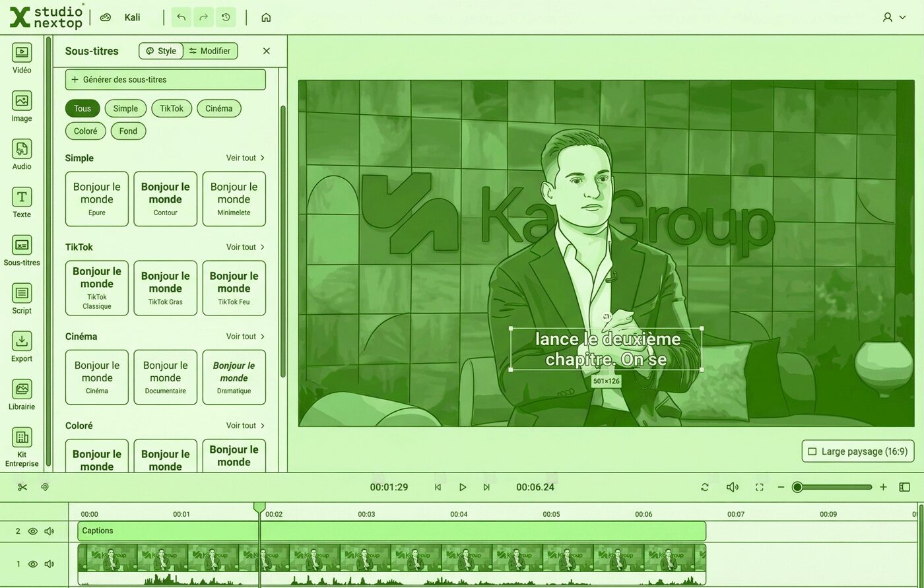Open Large paysage (16:9) aspect ratio selector
924x588 pixels.
[857, 451]
